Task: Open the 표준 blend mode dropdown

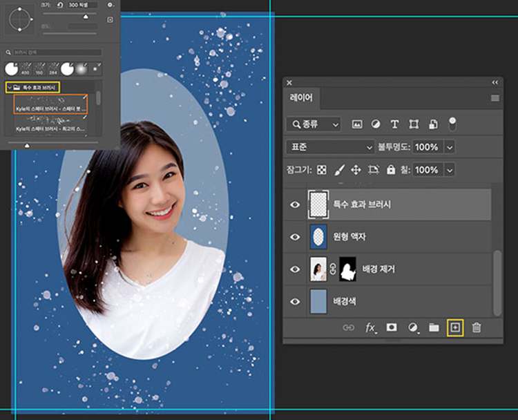Action: coord(329,147)
